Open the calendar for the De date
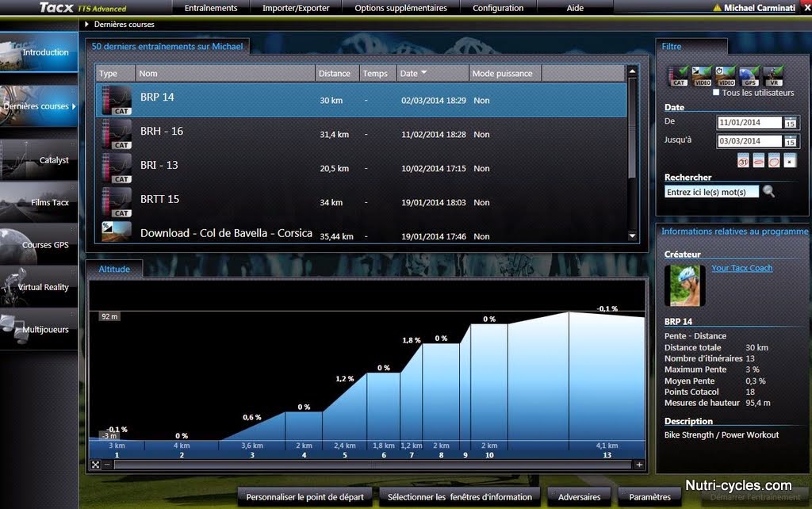 [790, 123]
